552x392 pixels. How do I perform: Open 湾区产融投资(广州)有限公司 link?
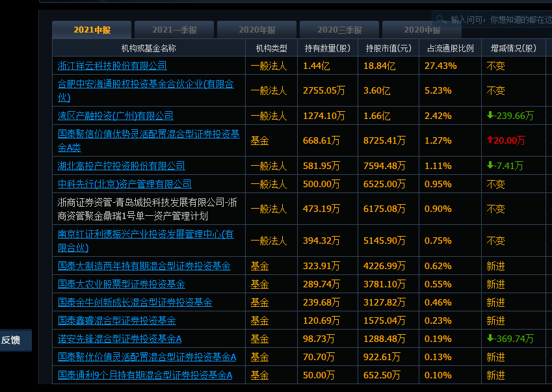pyautogui.click(x=116, y=116)
